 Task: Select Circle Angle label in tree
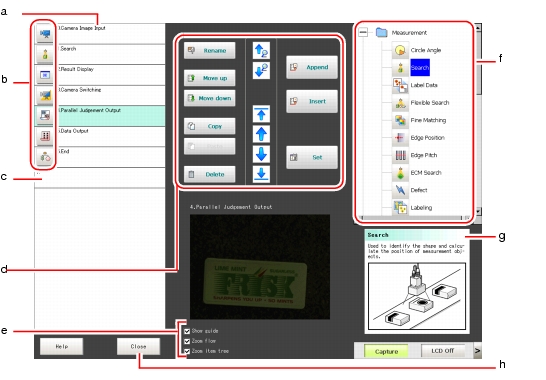(426, 50)
